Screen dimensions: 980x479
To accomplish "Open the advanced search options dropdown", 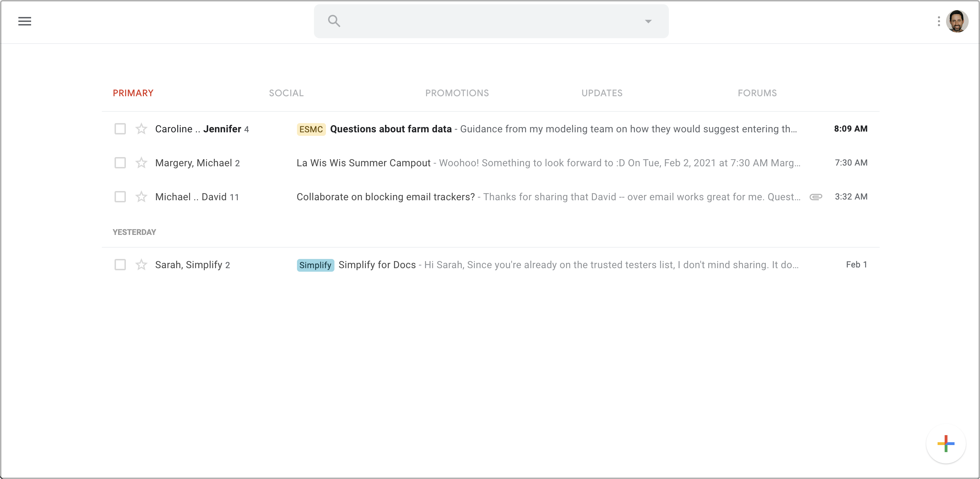I will pyautogui.click(x=648, y=22).
